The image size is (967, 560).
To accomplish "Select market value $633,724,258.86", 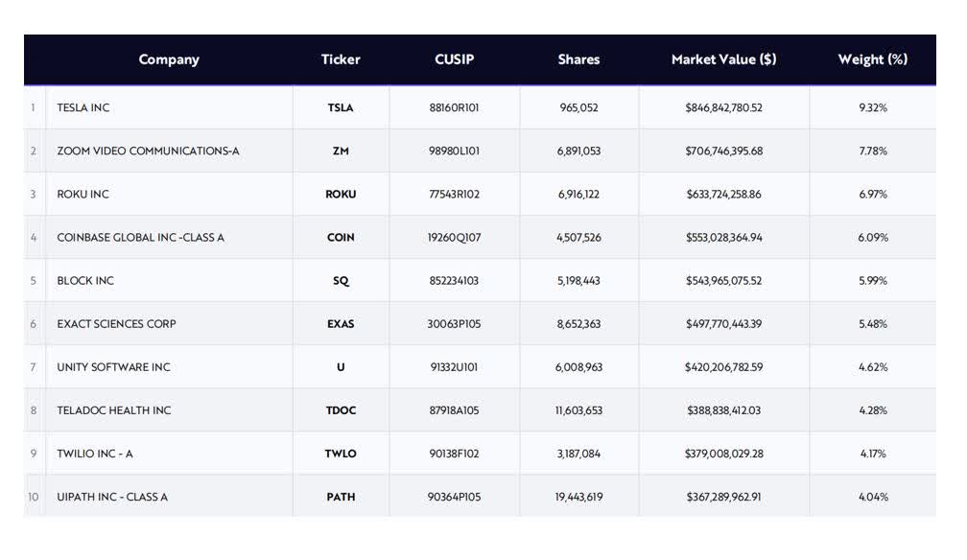I will pyautogui.click(x=723, y=195).
